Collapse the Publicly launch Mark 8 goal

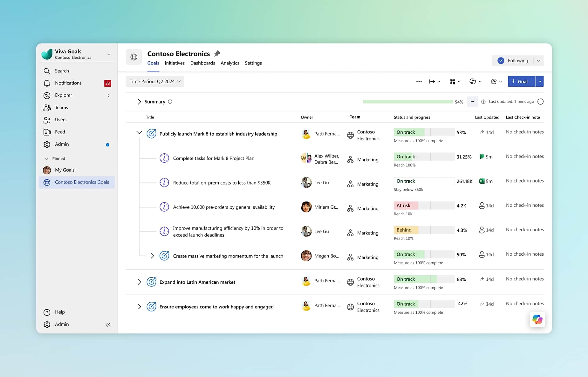[x=139, y=132]
